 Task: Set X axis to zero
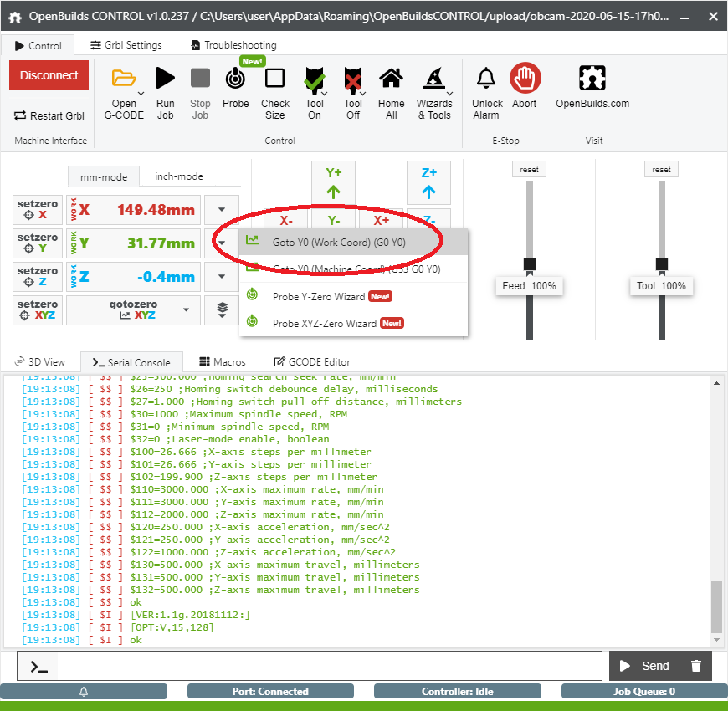(x=38, y=209)
